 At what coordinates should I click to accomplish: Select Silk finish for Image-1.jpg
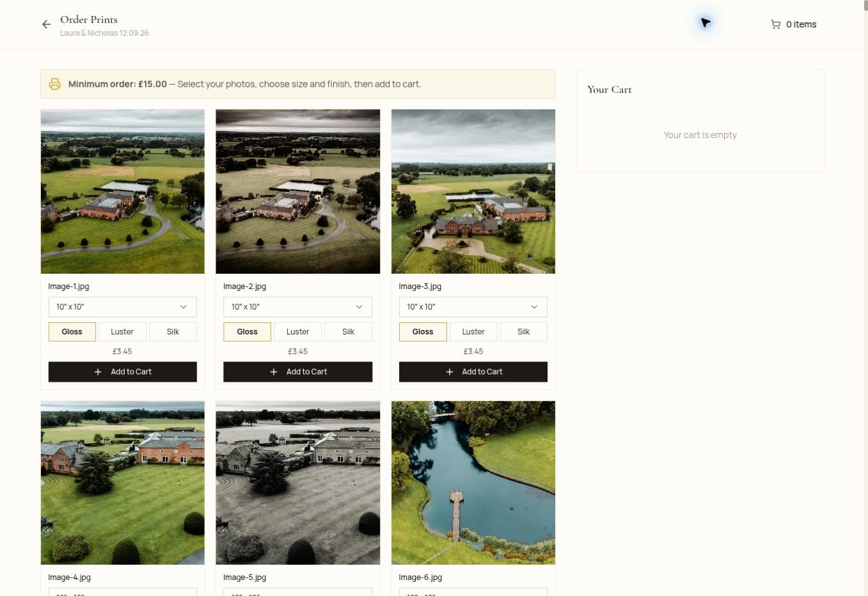pos(173,332)
